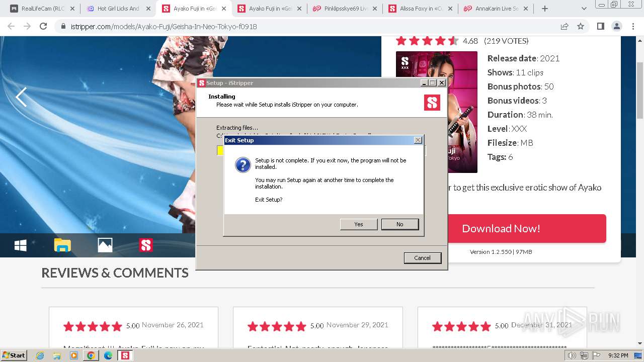
Task: Share this page icon
Action: click(565, 26)
